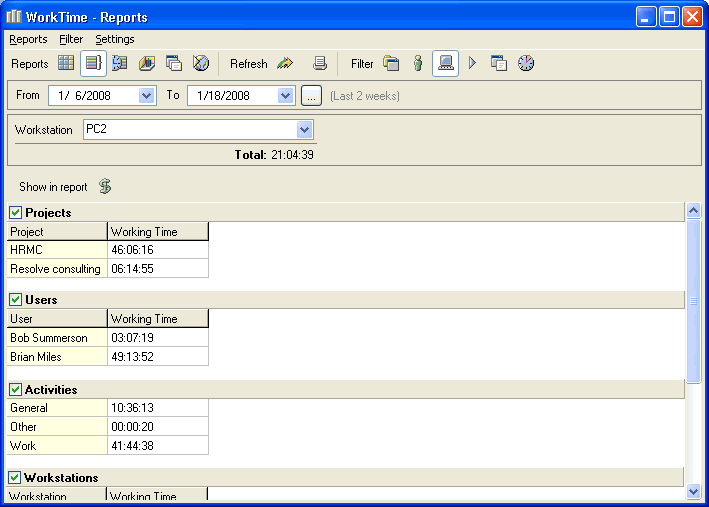Filter by time clock icon
709x507 pixels.
[526, 63]
